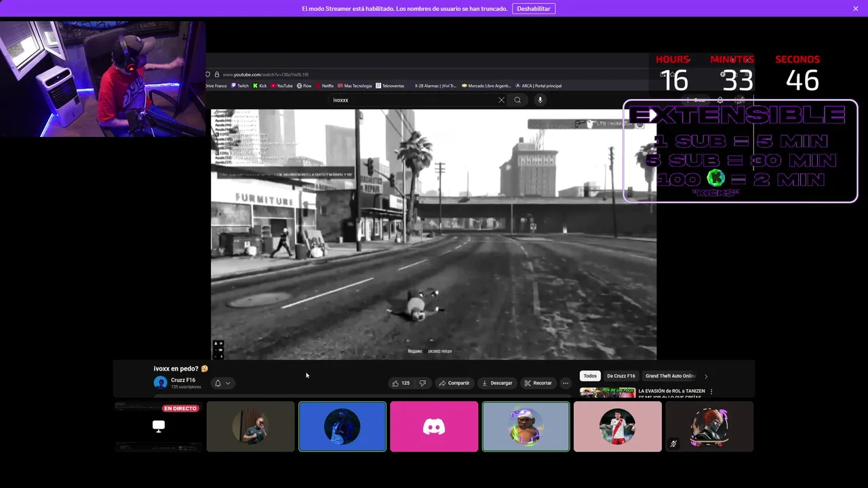Open the Netflix bookmark
Screen dimensions: 868x488
324,86
